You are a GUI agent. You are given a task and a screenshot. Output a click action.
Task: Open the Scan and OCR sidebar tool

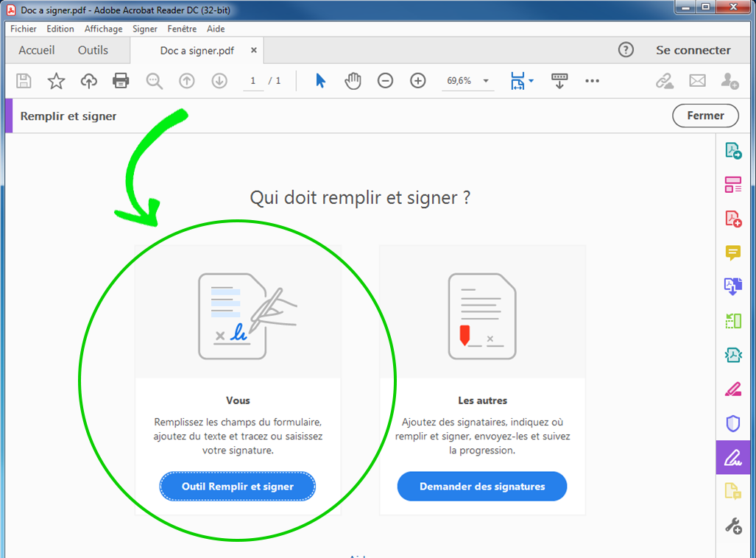[733, 355]
